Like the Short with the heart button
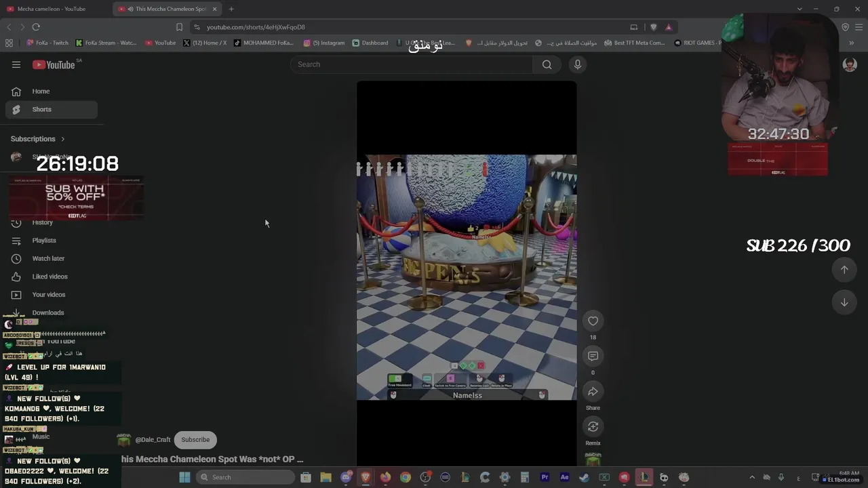 click(x=593, y=321)
